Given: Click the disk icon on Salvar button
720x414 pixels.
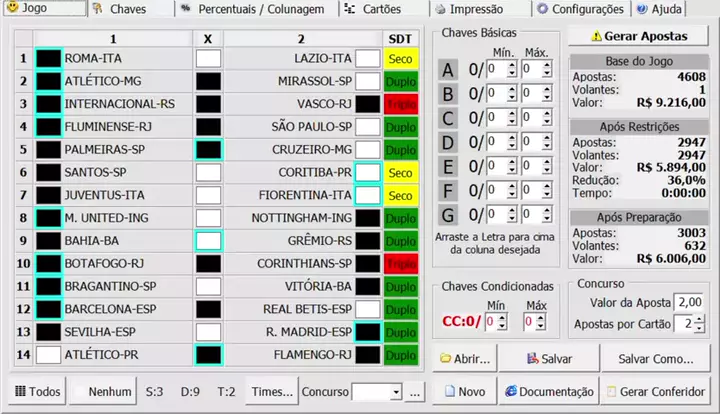Looking at the screenshot, I should (x=532, y=358).
